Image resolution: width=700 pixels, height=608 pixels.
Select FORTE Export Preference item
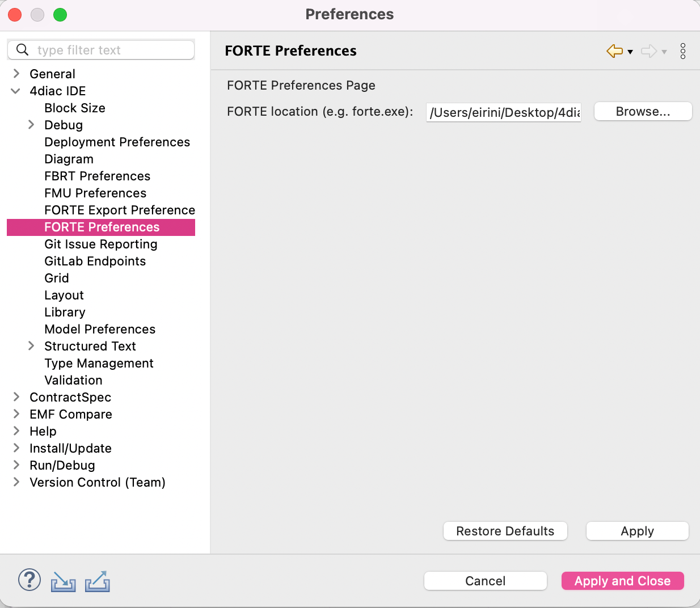tap(120, 210)
